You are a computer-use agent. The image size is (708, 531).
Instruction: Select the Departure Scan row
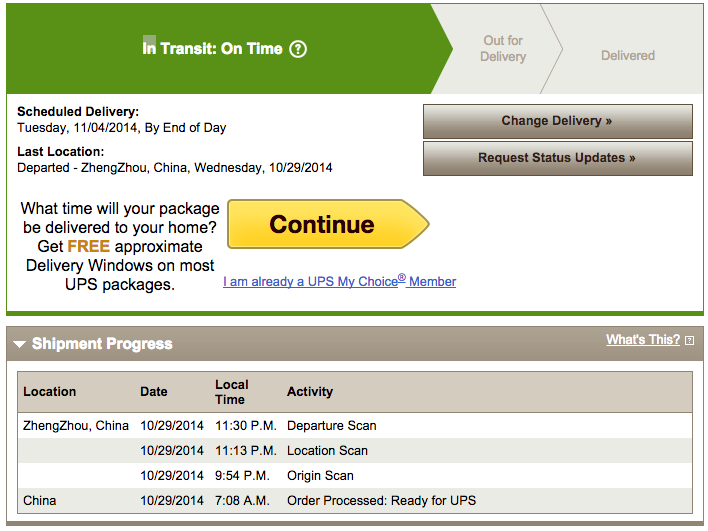[355, 426]
